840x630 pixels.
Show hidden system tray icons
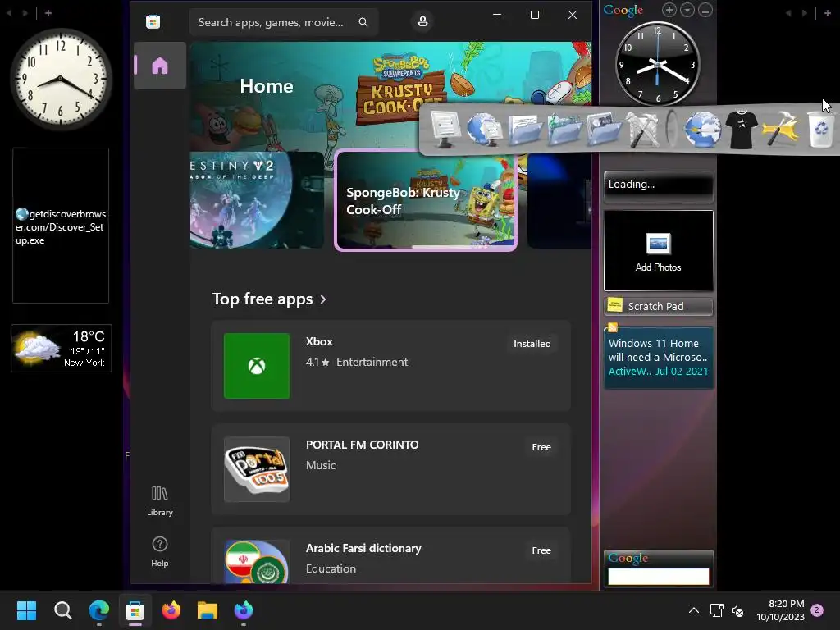[694, 610]
